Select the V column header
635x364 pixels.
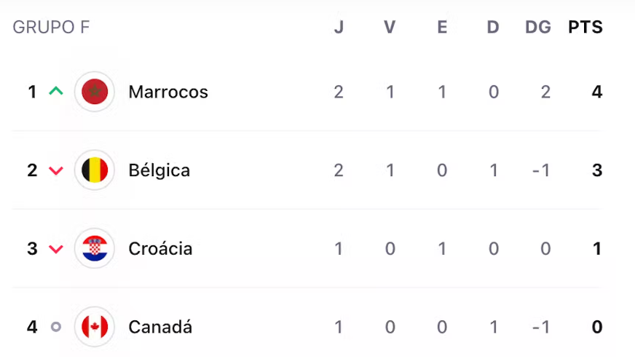coord(390,27)
